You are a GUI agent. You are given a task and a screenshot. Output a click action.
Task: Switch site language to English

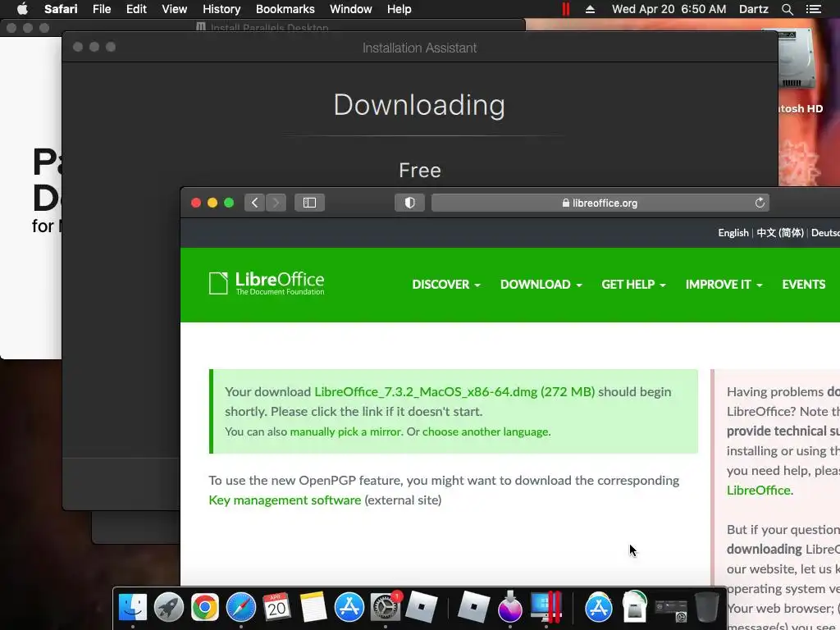click(733, 232)
